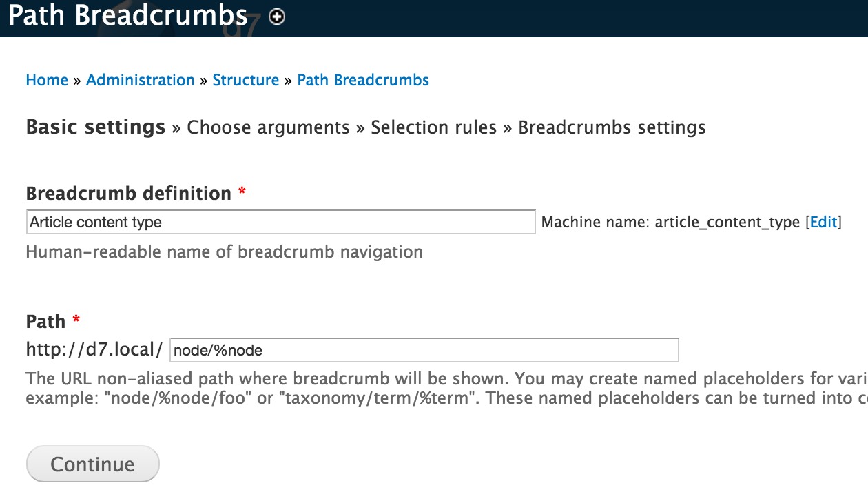The width and height of the screenshot is (868, 503).
Task: Click the Continue button
Action: 92,464
